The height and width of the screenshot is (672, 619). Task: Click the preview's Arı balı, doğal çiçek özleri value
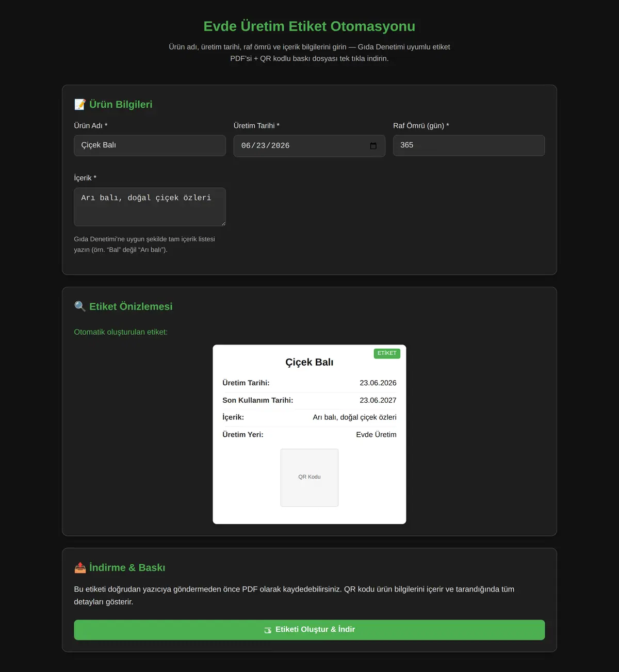point(355,417)
